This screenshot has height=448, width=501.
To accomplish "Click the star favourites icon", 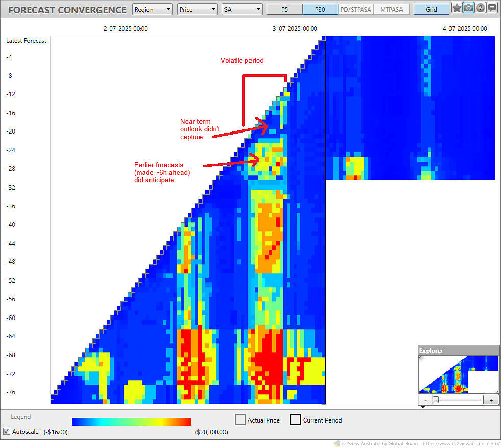I will pos(457,8).
